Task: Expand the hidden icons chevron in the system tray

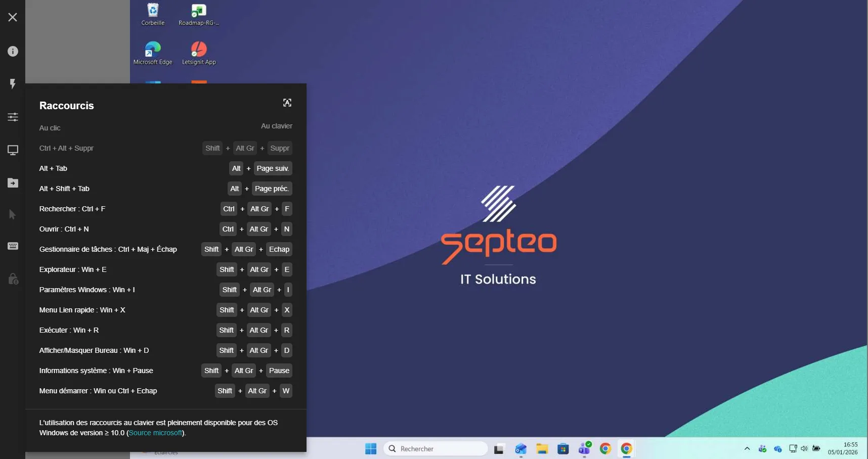Action: coord(747,448)
